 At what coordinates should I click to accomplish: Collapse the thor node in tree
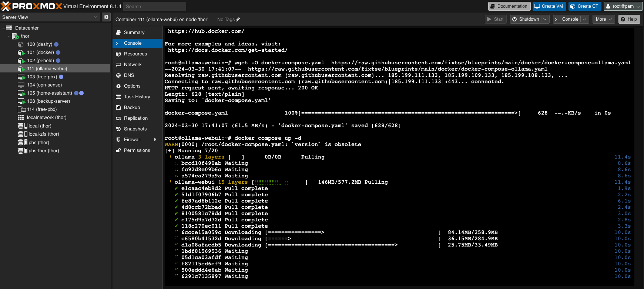(x=9, y=36)
